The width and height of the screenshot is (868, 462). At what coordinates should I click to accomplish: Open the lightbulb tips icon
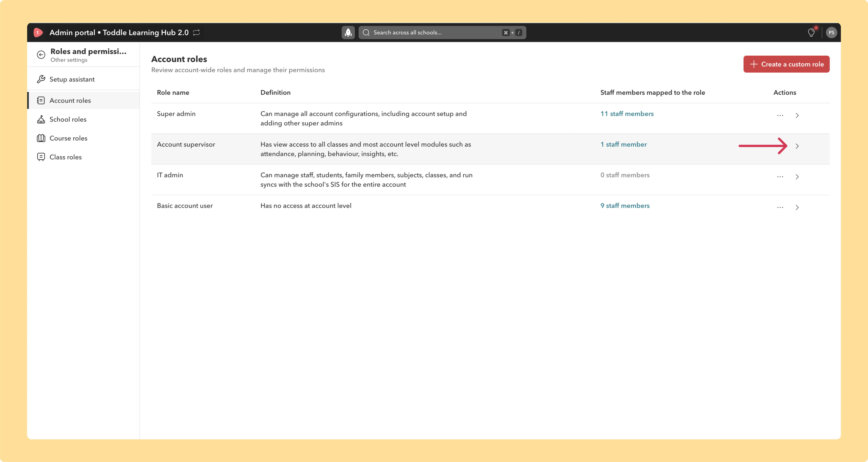(x=811, y=32)
